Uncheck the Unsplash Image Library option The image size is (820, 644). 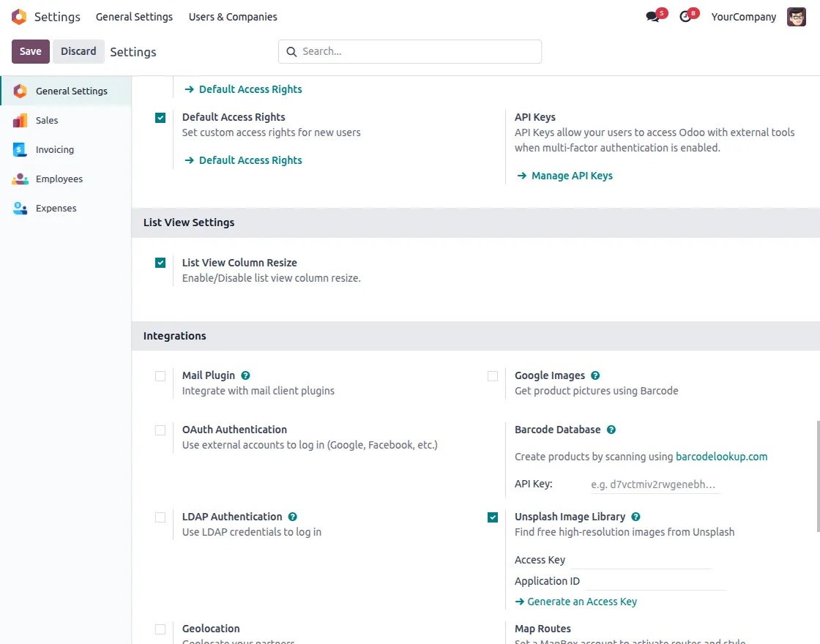(x=492, y=517)
